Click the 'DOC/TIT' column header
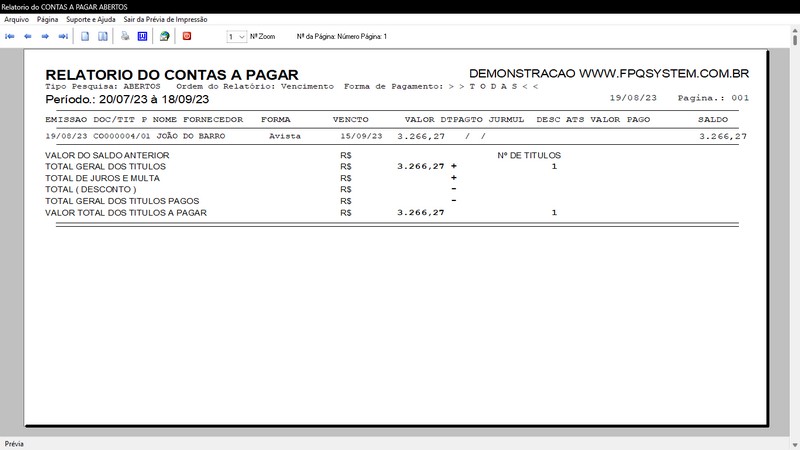The height and width of the screenshot is (450, 800). (114, 120)
